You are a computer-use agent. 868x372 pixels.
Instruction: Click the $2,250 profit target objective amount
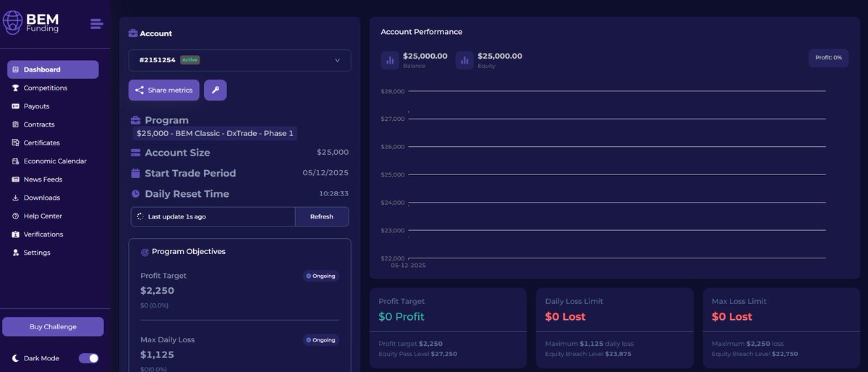click(157, 291)
